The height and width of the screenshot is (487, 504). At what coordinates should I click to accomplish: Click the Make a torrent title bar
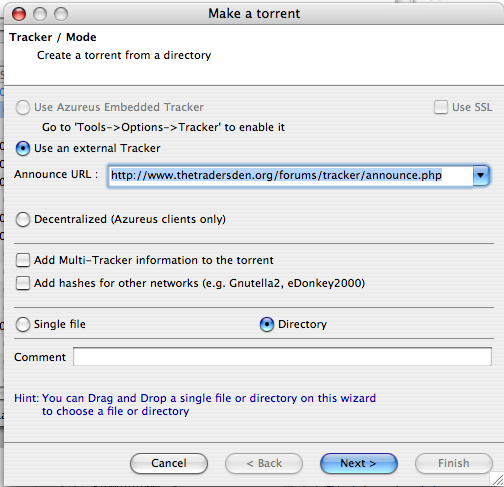tap(254, 14)
